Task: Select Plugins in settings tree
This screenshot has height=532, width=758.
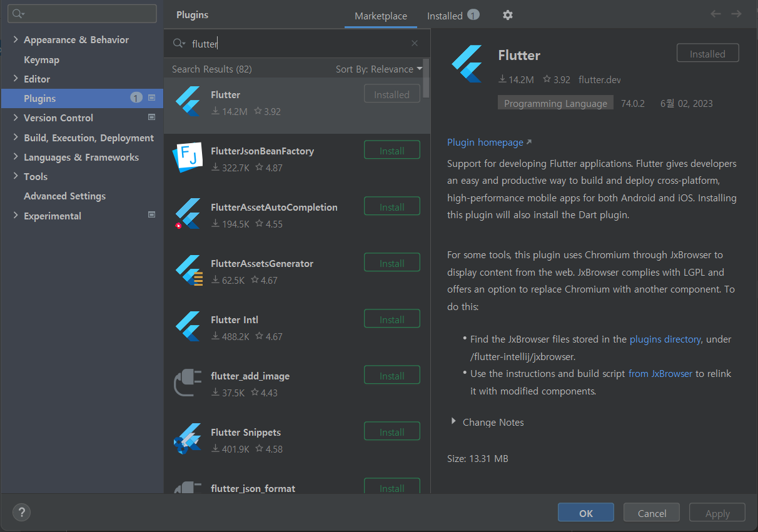Action: (x=82, y=98)
